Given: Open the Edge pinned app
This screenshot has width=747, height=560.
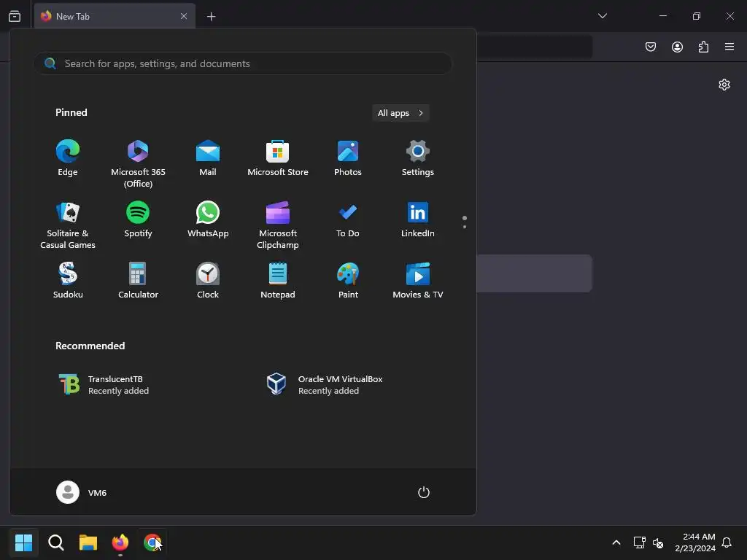Looking at the screenshot, I should [x=68, y=158].
